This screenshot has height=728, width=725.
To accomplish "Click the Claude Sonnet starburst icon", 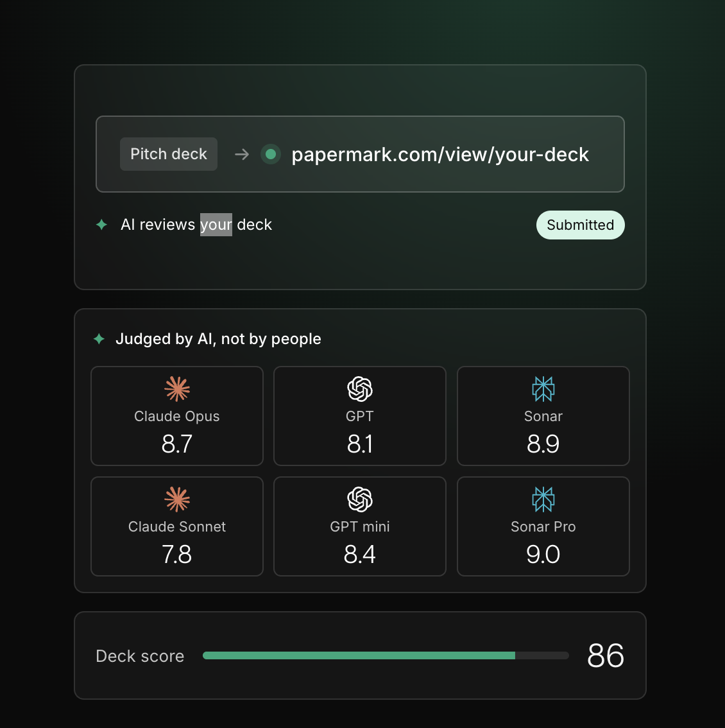I will (177, 499).
